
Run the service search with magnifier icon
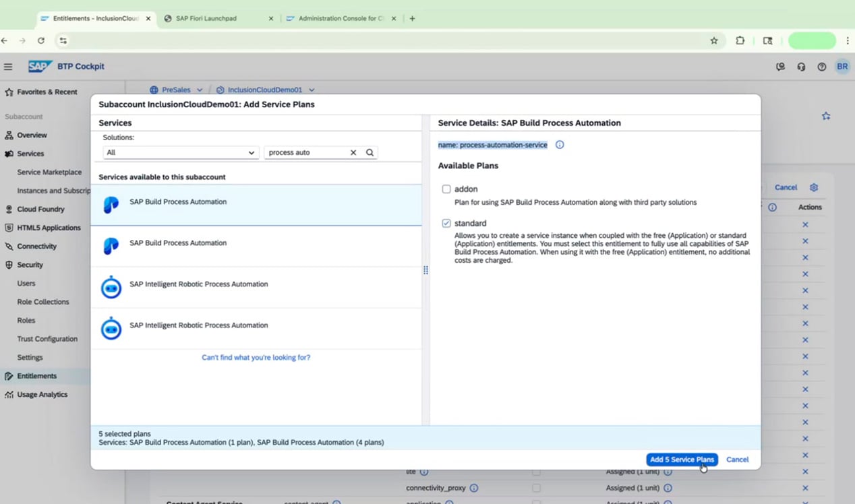[x=370, y=152]
